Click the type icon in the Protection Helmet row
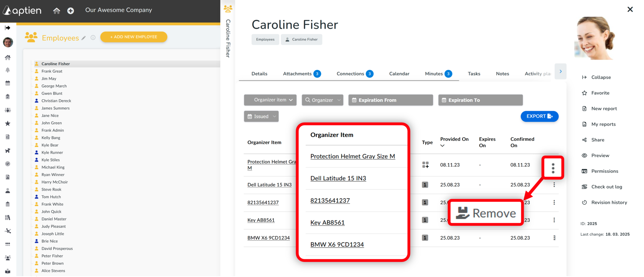This screenshot has width=644, height=277. (425, 165)
